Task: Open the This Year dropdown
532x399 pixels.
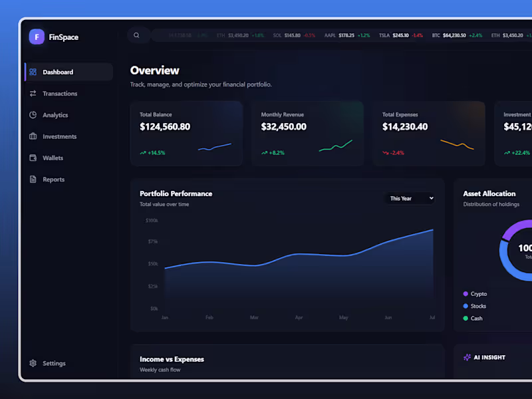Action: pyautogui.click(x=410, y=198)
